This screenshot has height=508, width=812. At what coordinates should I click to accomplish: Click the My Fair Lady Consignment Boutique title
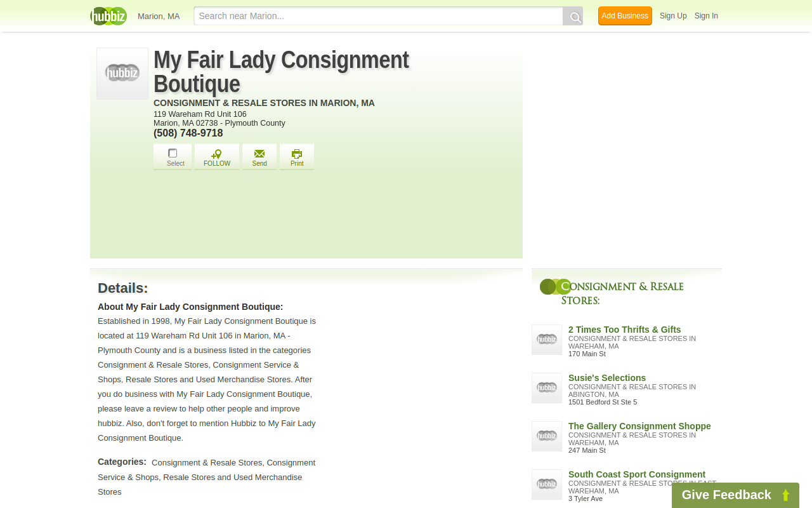pyautogui.click(x=281, y=72)
